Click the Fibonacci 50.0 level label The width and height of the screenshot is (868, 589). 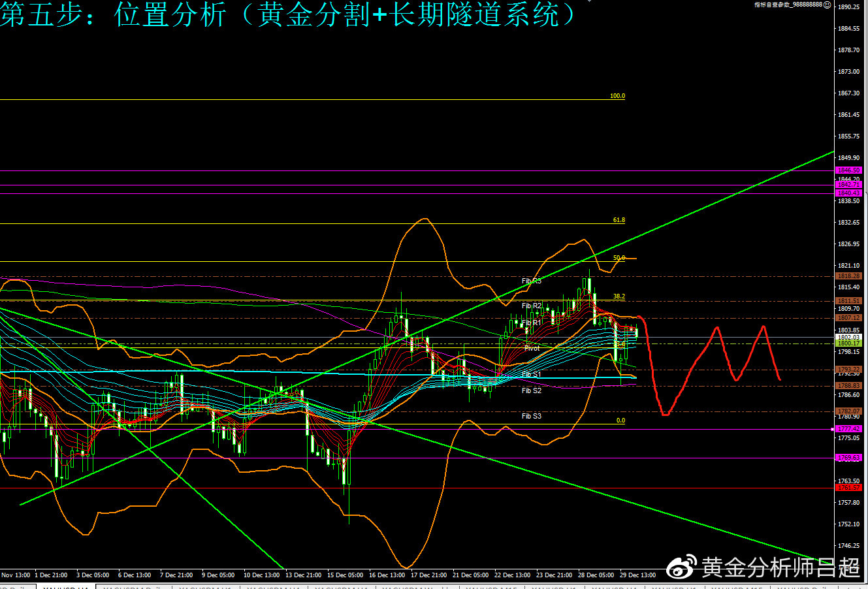tap(619, 258)
